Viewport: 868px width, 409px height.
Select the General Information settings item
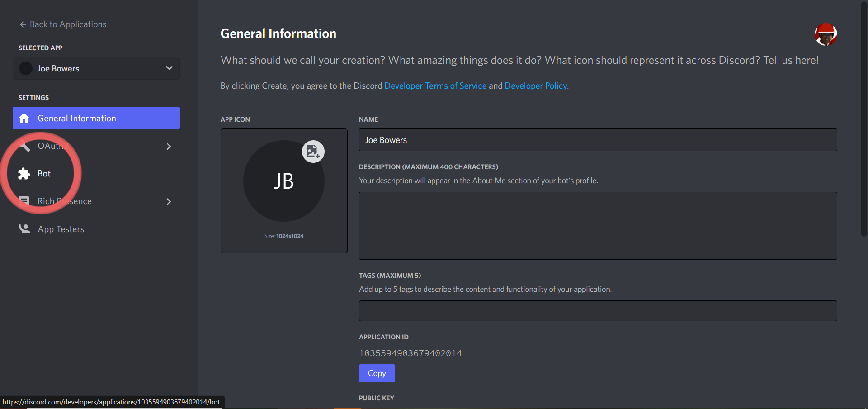coord(96,118)
